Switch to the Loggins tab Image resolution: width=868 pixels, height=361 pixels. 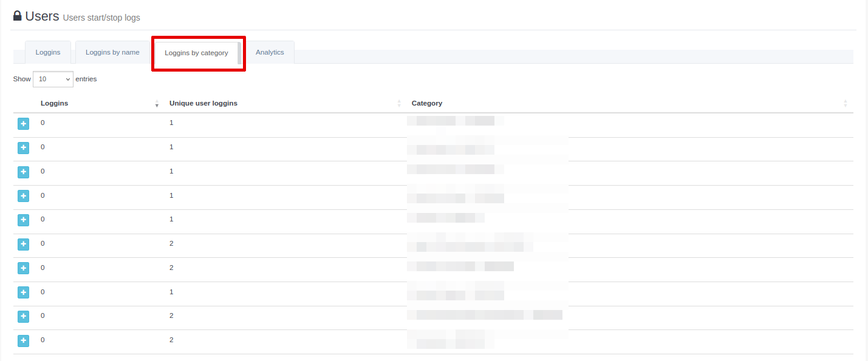[48, 52]
